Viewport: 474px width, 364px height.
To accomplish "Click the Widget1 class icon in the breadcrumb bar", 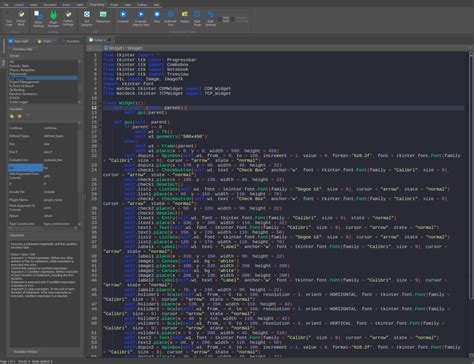I will tap(106, 48).
